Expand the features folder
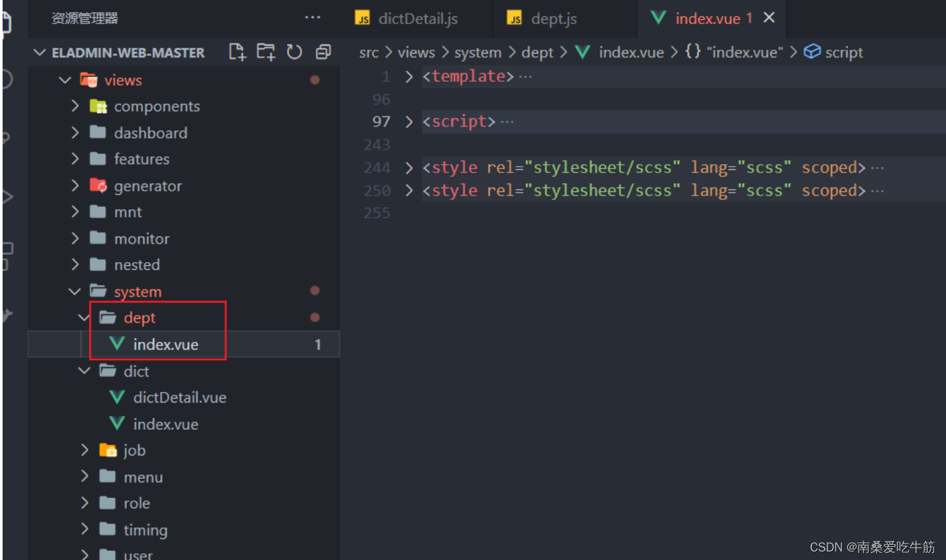Viewport: 946px width, 560px height. pyautogui.click(x=75, y=159)
